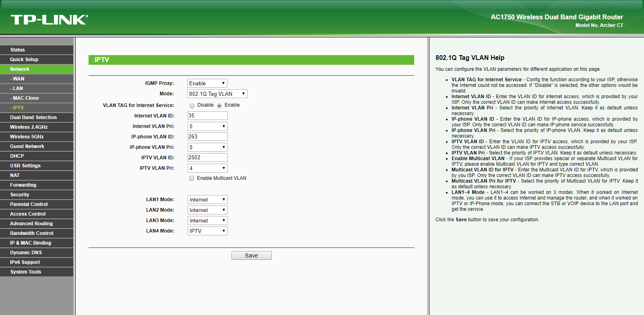Image resolution: width=644 pixels, height=315 pixels.
Task: Open the Status menu item
Action: point(37,50)
